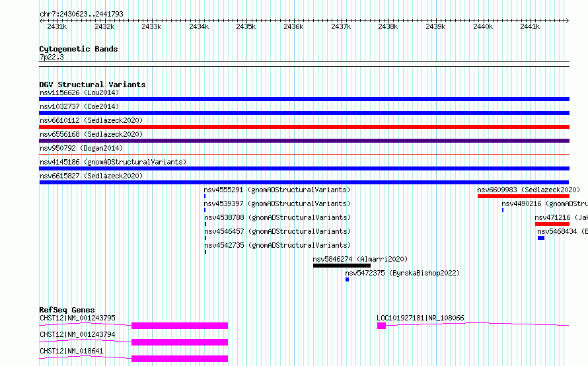Click the DGV Structural Variants track title
This screenshot has width=588, height=366.
coord(92,85)
